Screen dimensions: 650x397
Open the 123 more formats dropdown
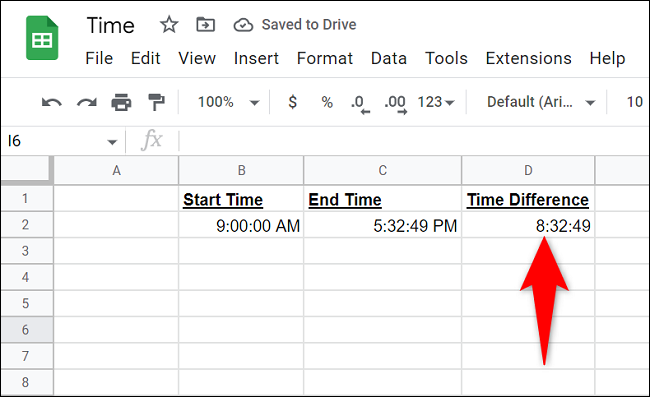click(x=436, y=102)
